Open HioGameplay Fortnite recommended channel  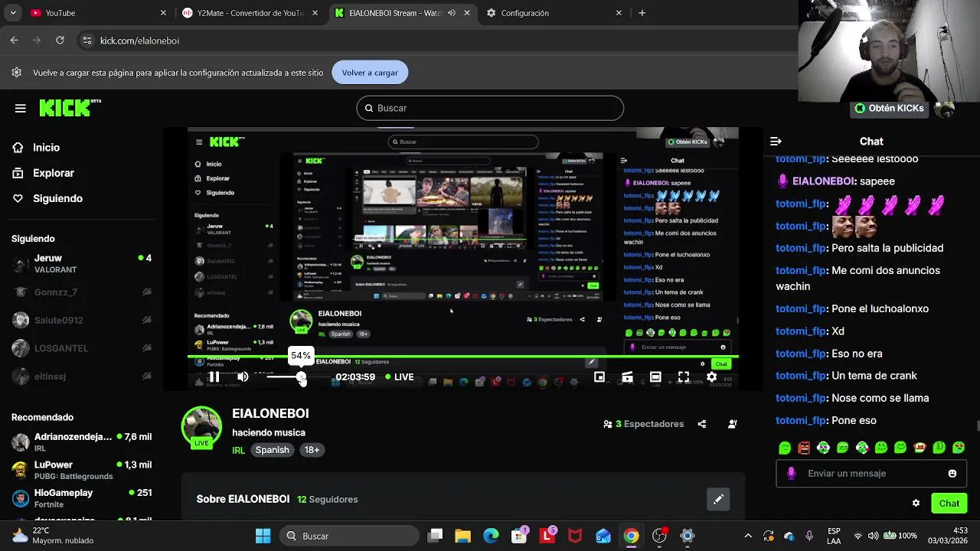coord(82,498)
